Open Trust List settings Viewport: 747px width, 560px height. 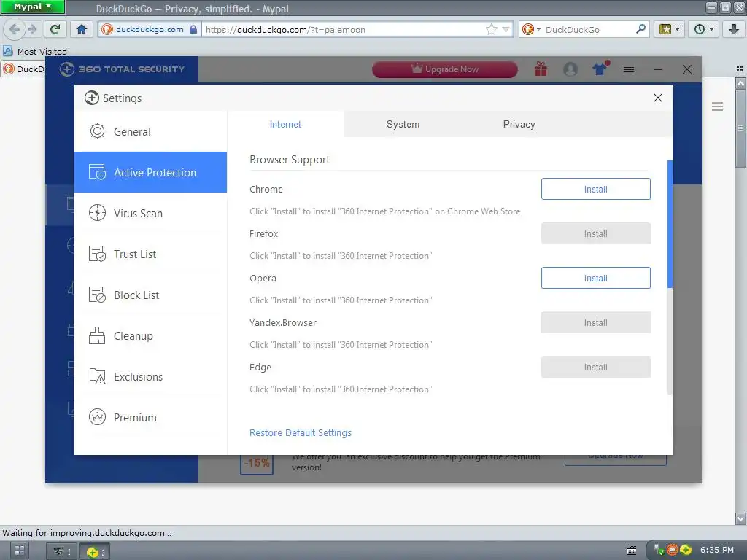[150, 254]
